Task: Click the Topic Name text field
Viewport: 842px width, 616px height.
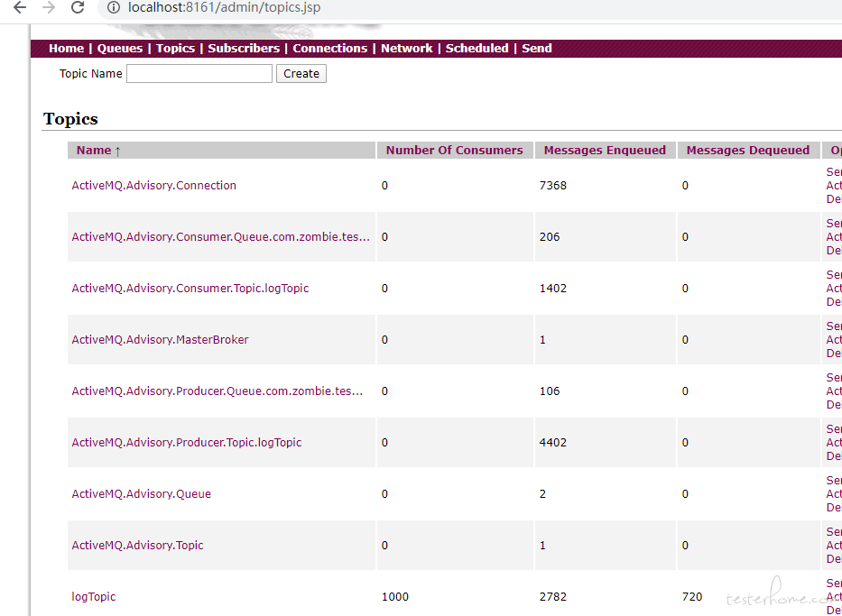Action: [199, 74]
